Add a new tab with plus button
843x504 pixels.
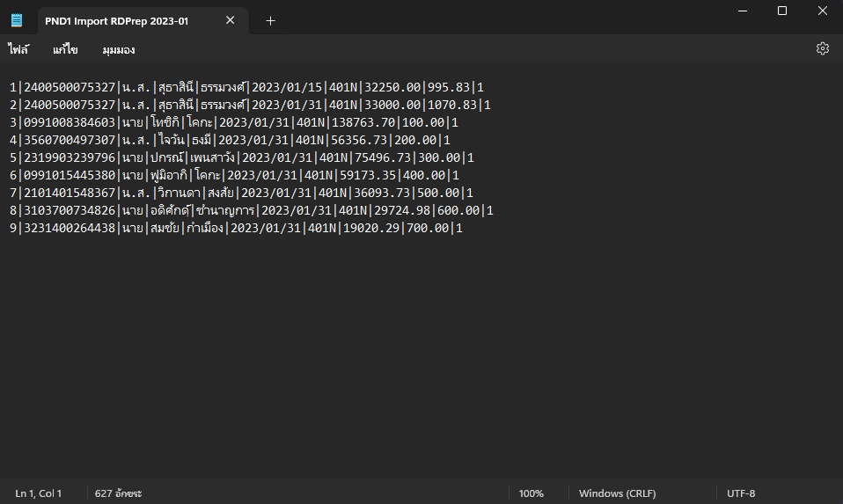(x=270, y=21)
